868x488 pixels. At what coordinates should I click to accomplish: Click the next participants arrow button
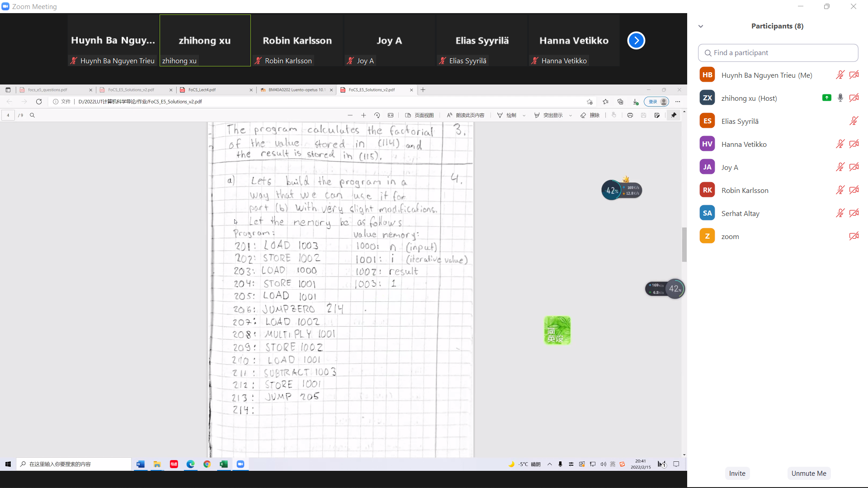pos(636,41)
